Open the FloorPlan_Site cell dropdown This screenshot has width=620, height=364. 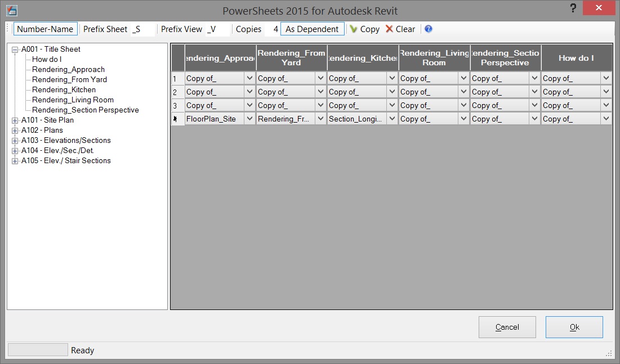249,119
